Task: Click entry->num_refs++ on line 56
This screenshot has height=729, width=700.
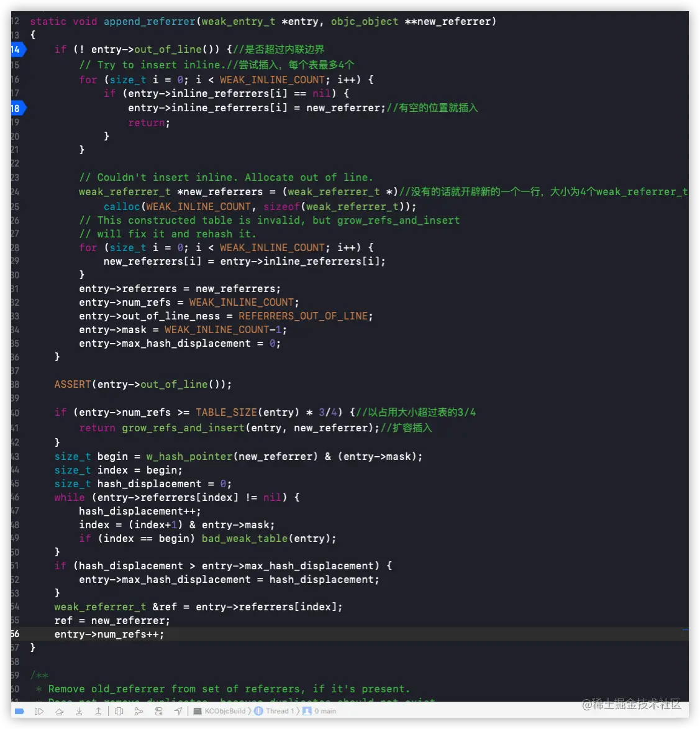Action: [109, 634]
